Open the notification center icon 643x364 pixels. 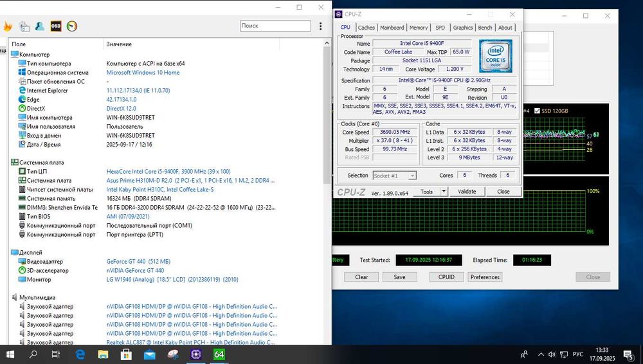[x=629, y=354]
